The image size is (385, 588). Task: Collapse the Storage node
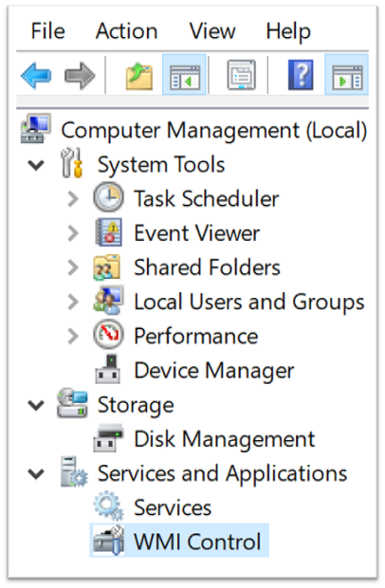pyautogui.click(x=36, y=405)
